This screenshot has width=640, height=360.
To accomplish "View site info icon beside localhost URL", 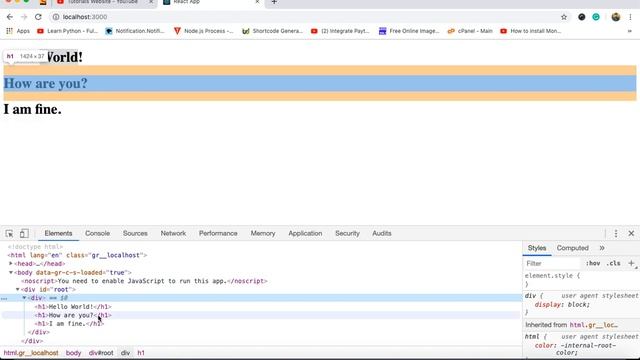I will pyautogui.click(x=56, y=17).
